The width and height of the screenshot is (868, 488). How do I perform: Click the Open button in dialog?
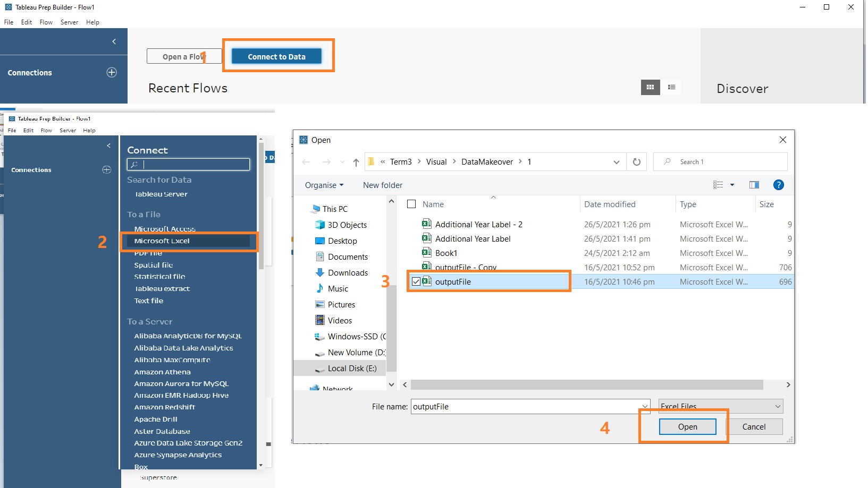pos(687,427)
